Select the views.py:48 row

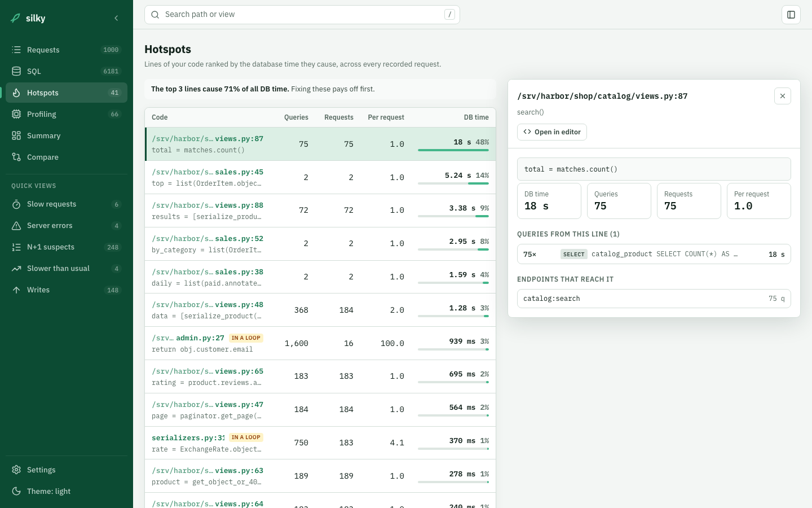click(x=320, y=310)
